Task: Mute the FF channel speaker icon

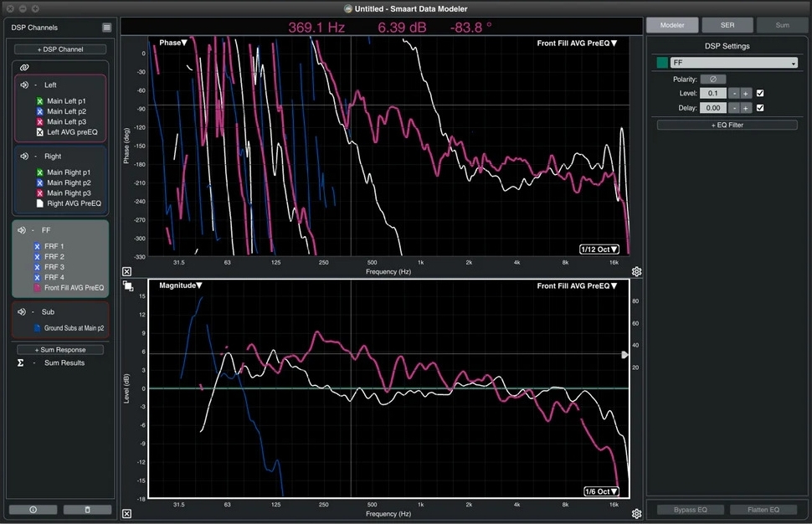Action: tap(21, 230)
